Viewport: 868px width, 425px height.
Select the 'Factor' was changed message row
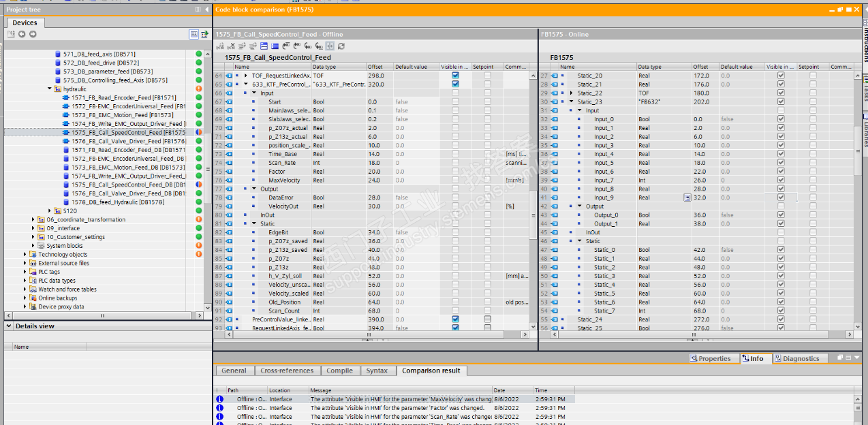coord(395,408)
